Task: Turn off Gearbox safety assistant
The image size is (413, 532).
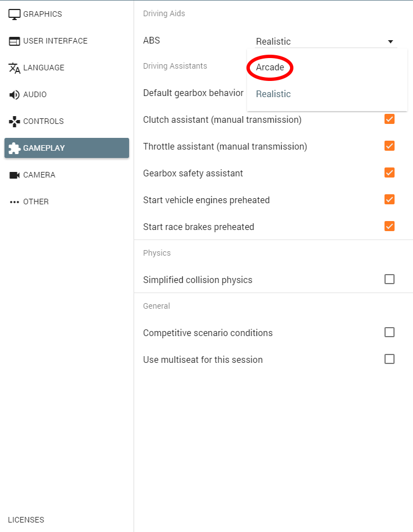Action: tap(390, 172)
